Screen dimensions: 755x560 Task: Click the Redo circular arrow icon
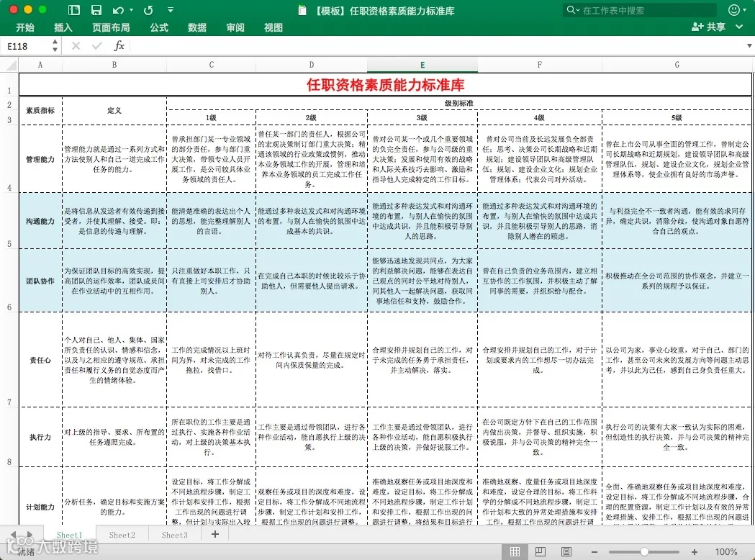coord(148,10)
